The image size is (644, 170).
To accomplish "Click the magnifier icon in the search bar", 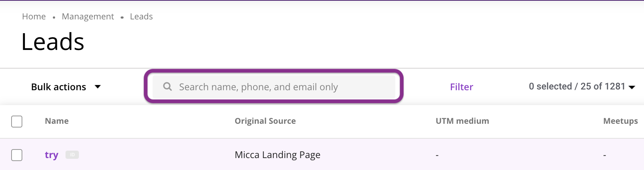I will click(168, 86).
